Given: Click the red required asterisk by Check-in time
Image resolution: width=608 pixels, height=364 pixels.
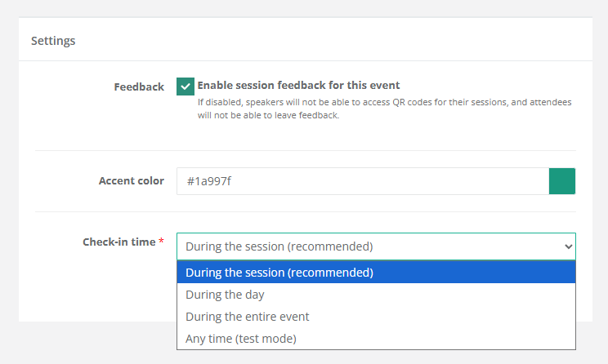Looking at the screenshot, I should (161, 242).
